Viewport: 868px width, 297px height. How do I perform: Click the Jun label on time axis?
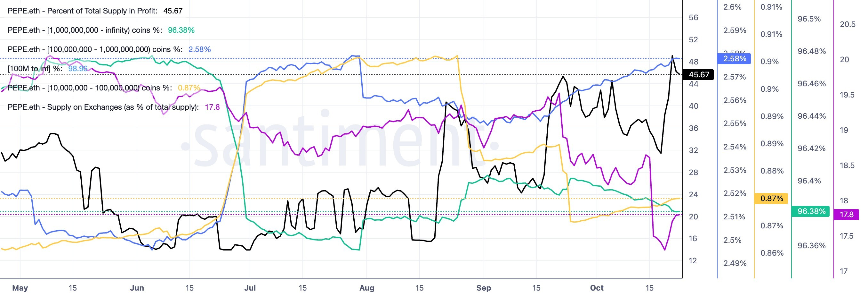pyautogui.click(x=137, y=288)
